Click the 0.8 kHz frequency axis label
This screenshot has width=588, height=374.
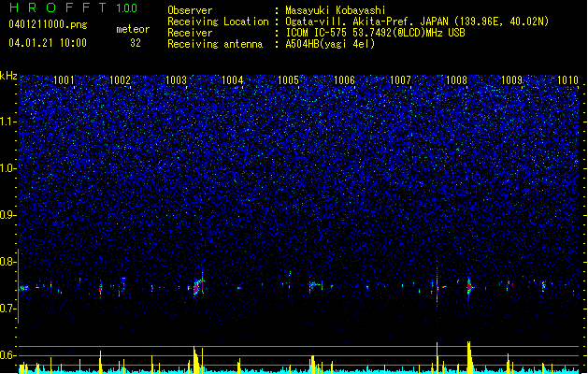click(x=8, y=262)
